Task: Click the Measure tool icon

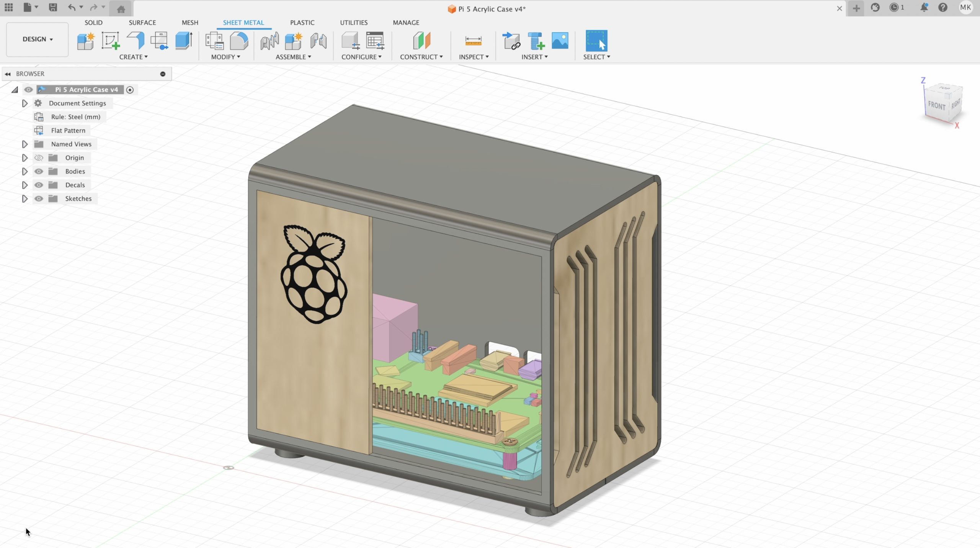Action: coord(473,41)
